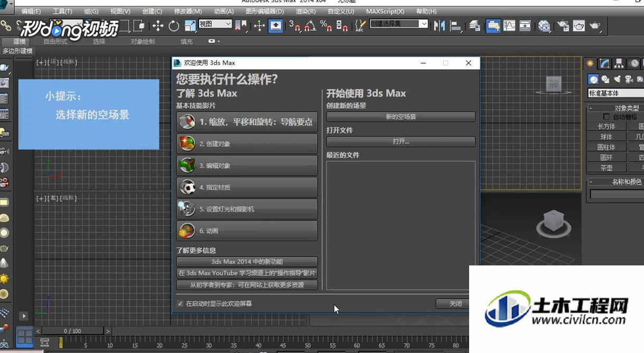
Task: Open the Edit (编辑) menu
Action: pos(31,11)
